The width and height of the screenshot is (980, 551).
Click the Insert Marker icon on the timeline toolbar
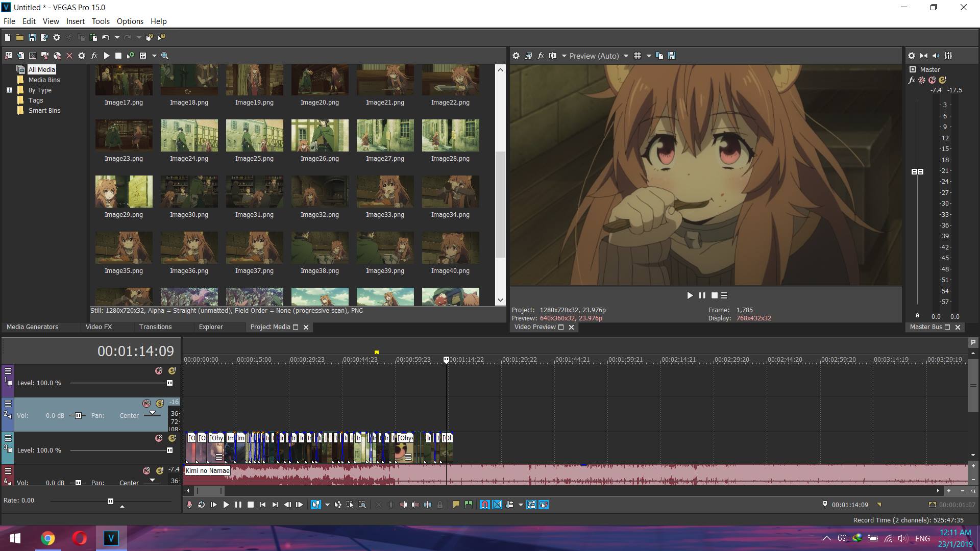click(x=456, y=505)
